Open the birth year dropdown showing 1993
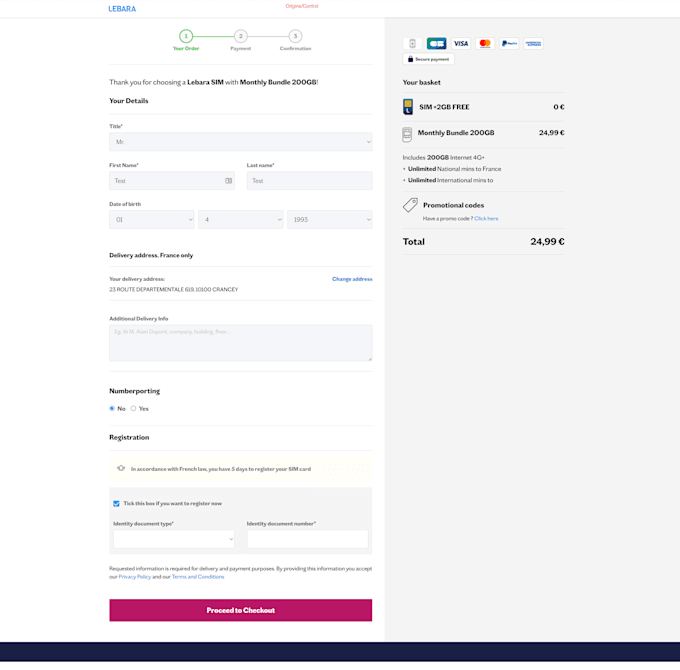680x670 pixels. [330, 219]
